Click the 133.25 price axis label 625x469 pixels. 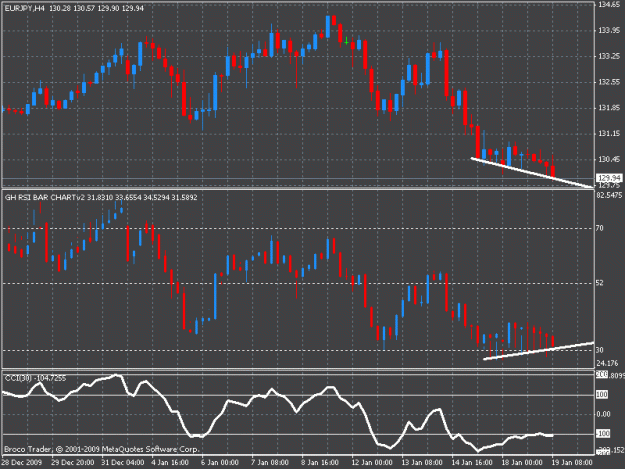(609, 56)
